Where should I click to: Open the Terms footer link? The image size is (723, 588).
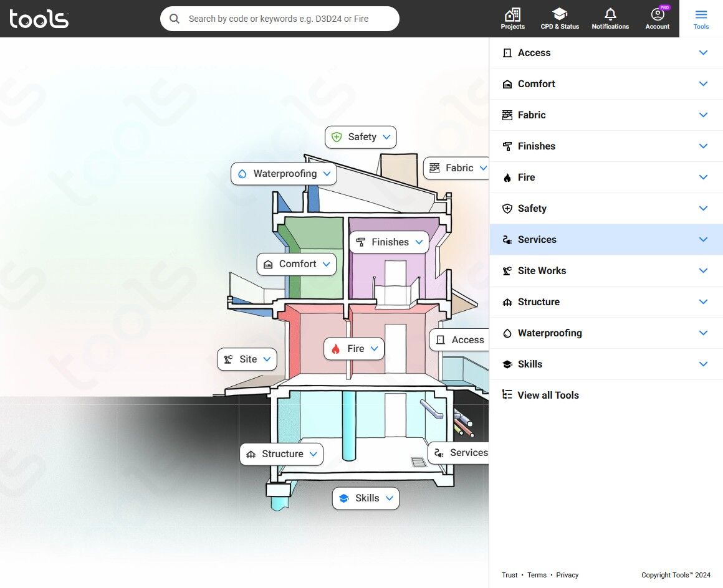coord(537,575)
